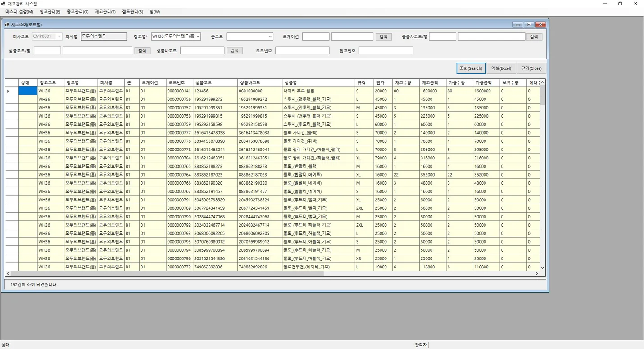The height and width of the screenshot is (349, 644).
Task: Select lot number cell 0000000796
Action: (x=179, y=258)
